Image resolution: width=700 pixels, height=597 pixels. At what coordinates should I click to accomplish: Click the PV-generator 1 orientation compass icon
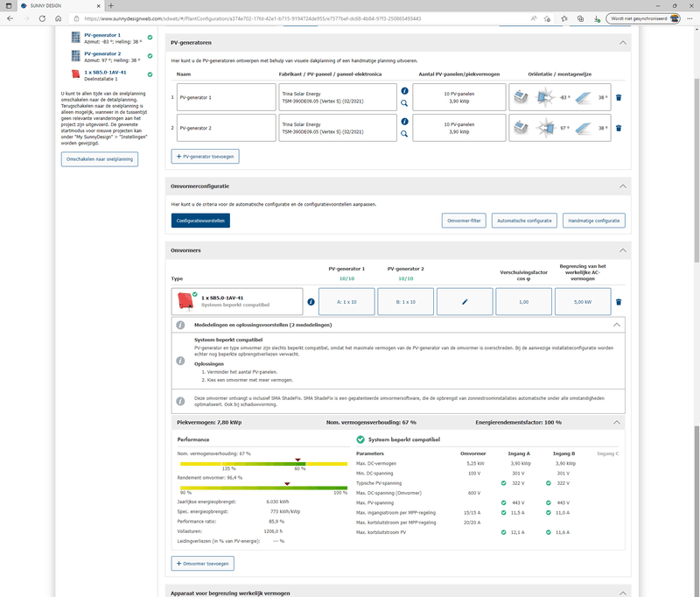click(545, 97)
